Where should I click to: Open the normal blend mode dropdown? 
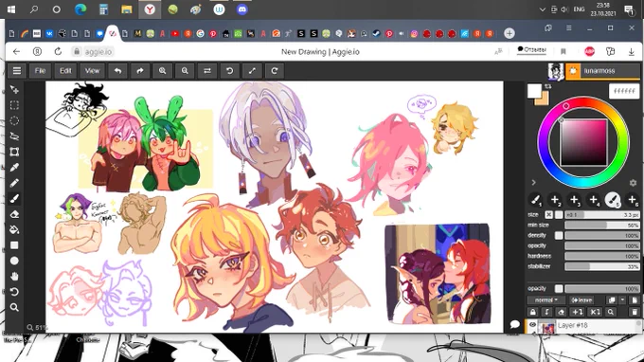[x=546, y=300]
